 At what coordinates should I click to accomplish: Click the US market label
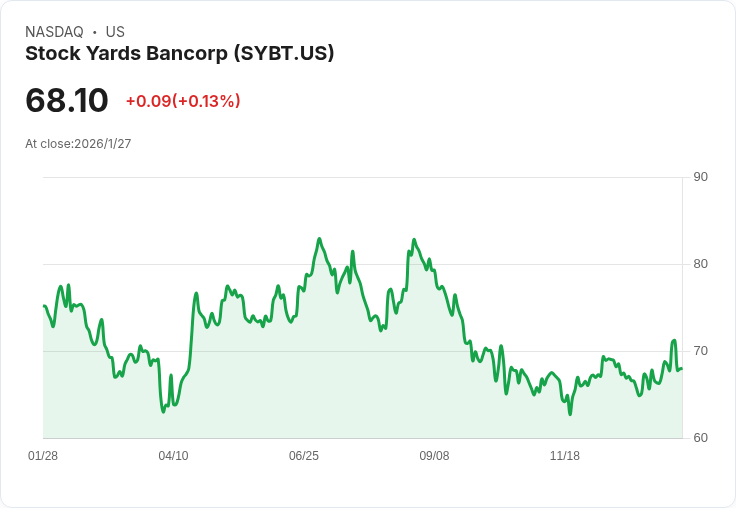[115, 32]
